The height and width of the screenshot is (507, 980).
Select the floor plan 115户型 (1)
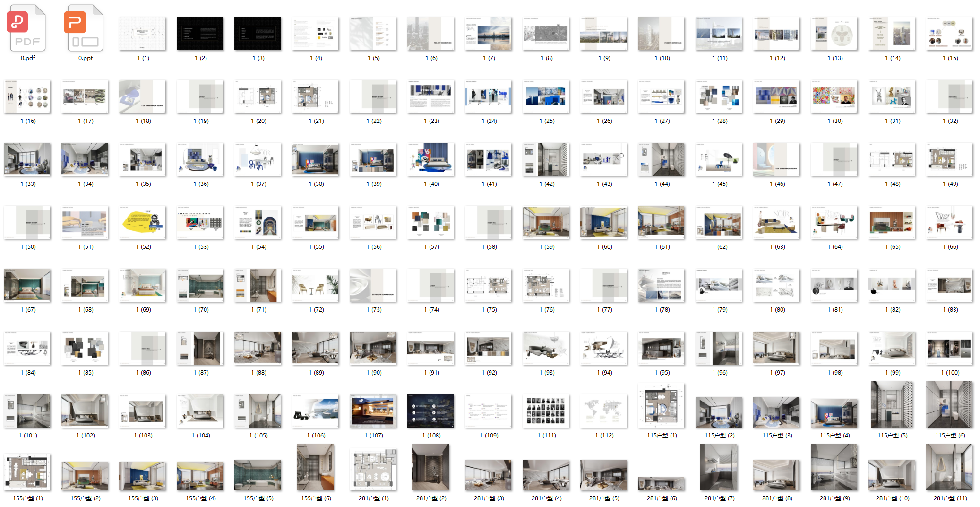point(661,406)
